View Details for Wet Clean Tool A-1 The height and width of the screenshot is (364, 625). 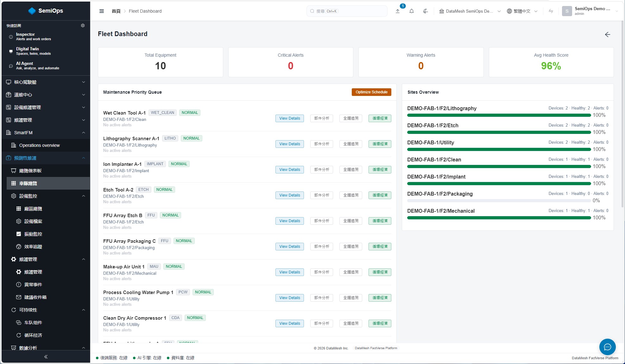tap(289, 118)
